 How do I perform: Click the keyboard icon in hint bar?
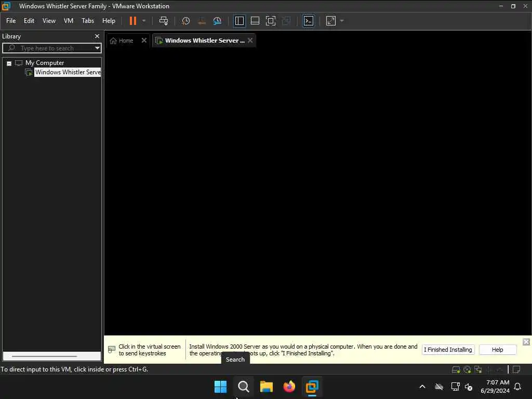click(112, 349)
